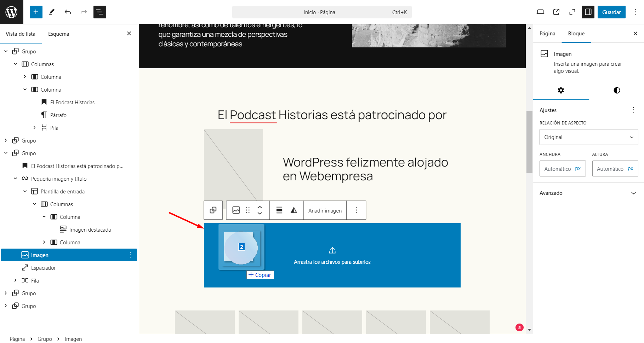Open Relación de aspecto Original dropdown

[x=589, y=137]
